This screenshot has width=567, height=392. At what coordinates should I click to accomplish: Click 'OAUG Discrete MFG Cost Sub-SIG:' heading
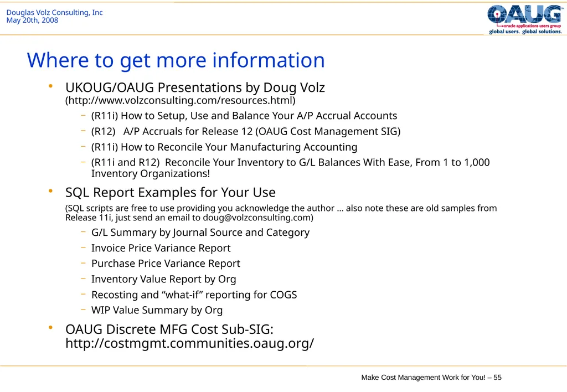click(169, 329)
